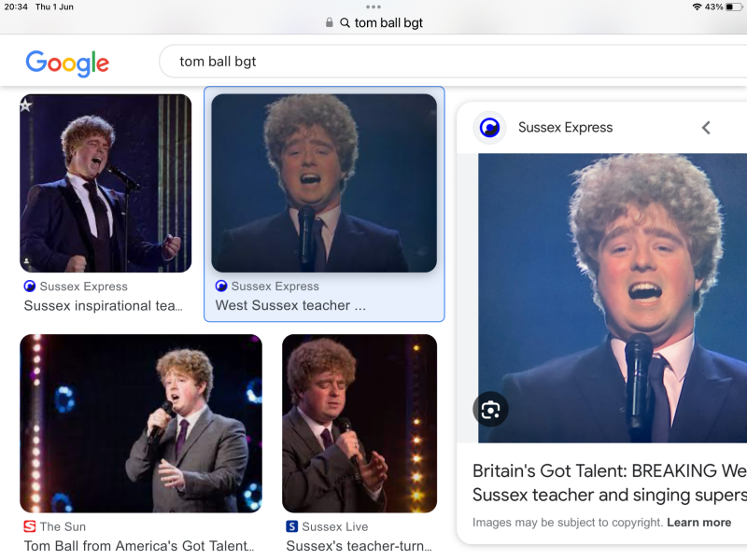
Task: Tap the Sussex Live favicon under the fourth result
Action: (291, 526)
